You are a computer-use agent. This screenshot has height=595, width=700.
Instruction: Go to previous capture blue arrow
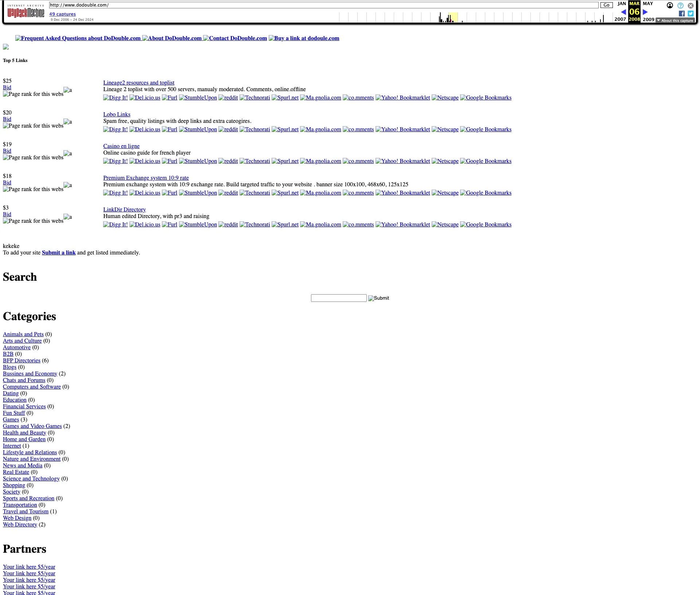click(623, 12)
